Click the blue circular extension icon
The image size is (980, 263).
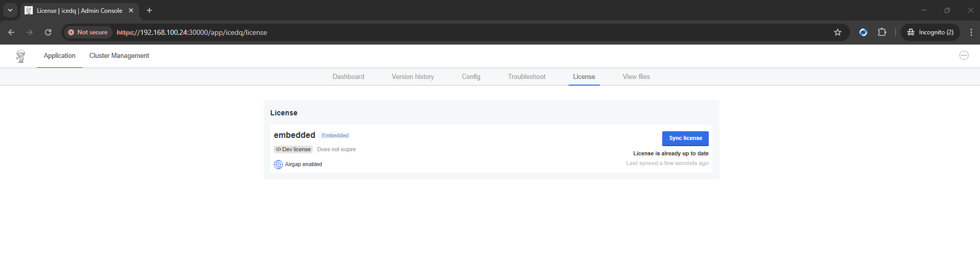pos(863,32)
